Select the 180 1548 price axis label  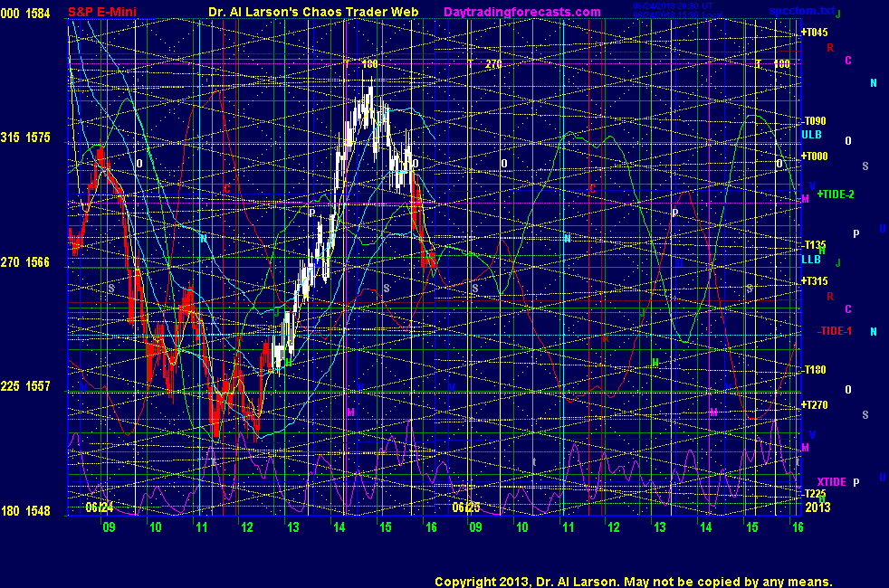tap(25, 511)
